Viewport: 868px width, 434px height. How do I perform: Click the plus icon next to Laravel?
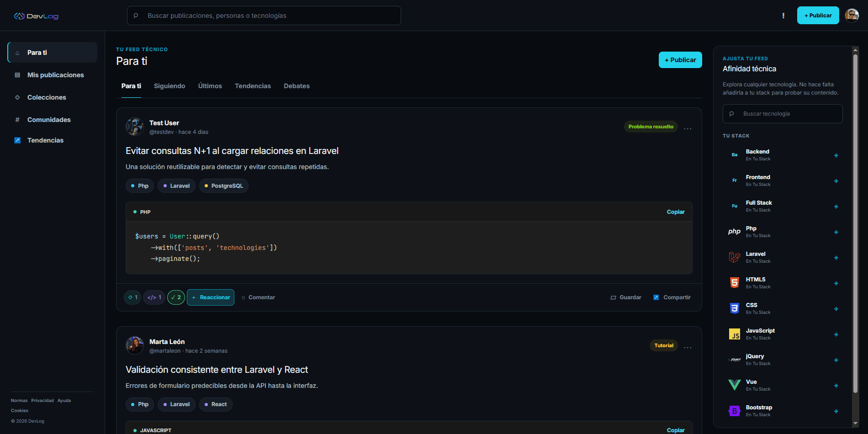click(x=836, y=258)
